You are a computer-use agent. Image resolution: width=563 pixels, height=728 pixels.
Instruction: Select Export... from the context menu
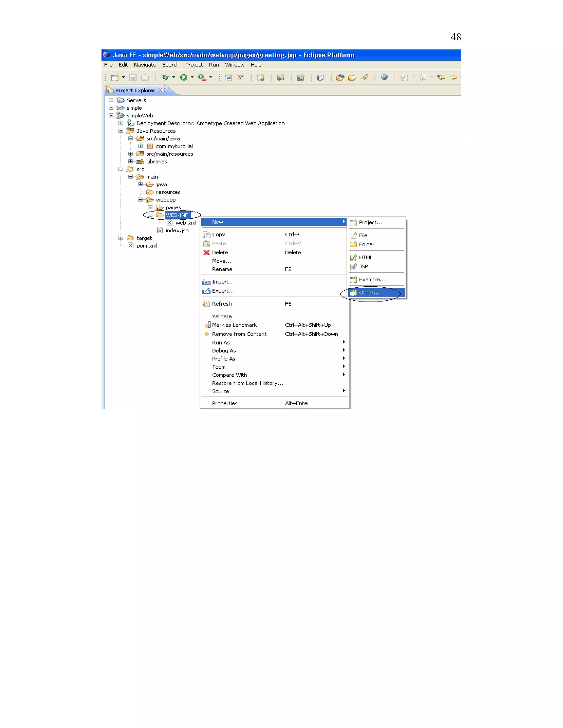(274, 291)
